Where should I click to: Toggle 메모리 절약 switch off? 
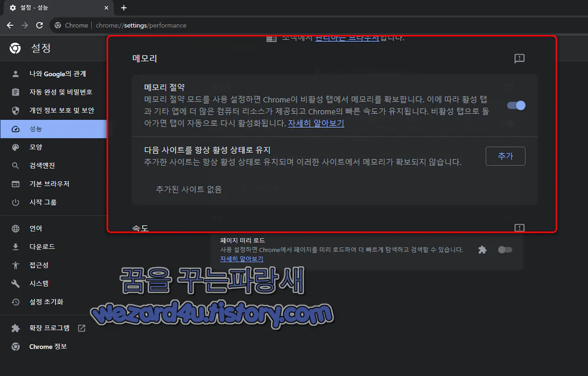(x=516, y=106)
